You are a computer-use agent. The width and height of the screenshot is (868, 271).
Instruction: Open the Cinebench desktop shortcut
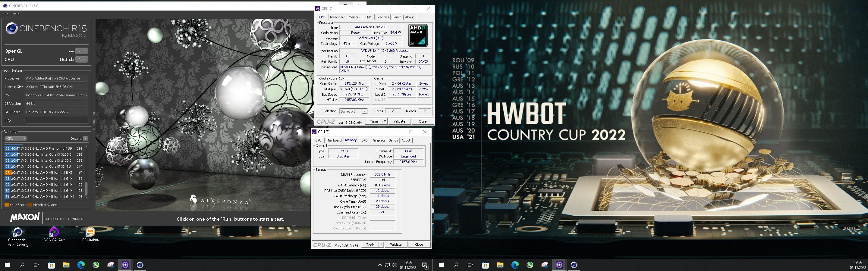18,237
